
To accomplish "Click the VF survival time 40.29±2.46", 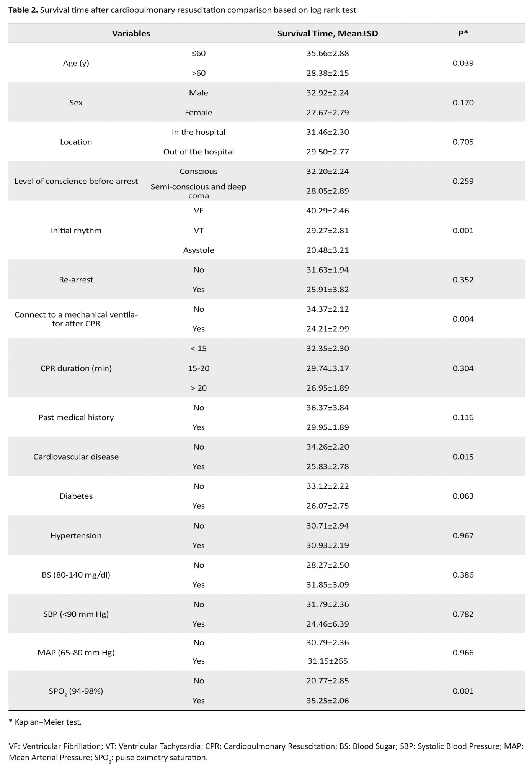I will tap(327, 211).
